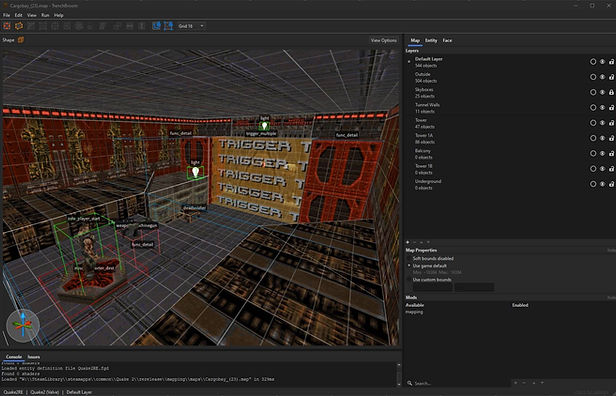Lock the Outside layer
Image resolution: width=616 pixels, height=396 pixels.
tap(612, 77)
